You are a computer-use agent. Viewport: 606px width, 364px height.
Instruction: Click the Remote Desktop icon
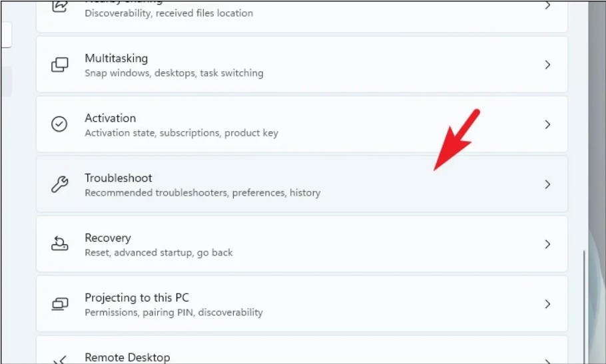tap(60, 359)
